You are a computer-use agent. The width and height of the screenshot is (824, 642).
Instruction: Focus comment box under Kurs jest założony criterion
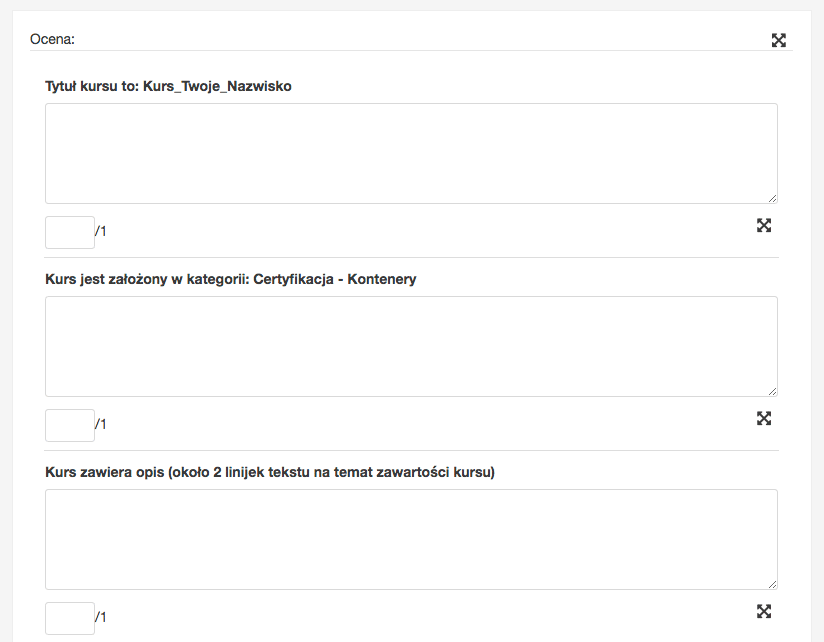coord(411,346)
